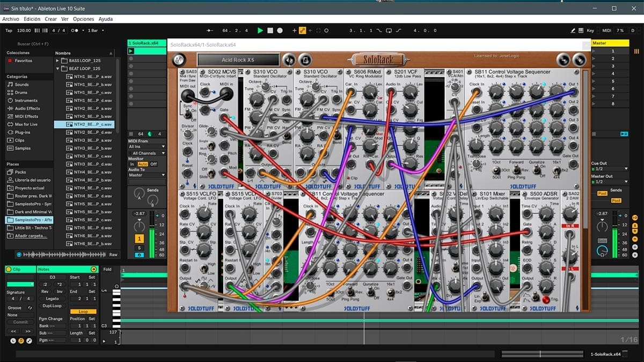
Task: Open the Ayuda menu
Action: (106, 19)
